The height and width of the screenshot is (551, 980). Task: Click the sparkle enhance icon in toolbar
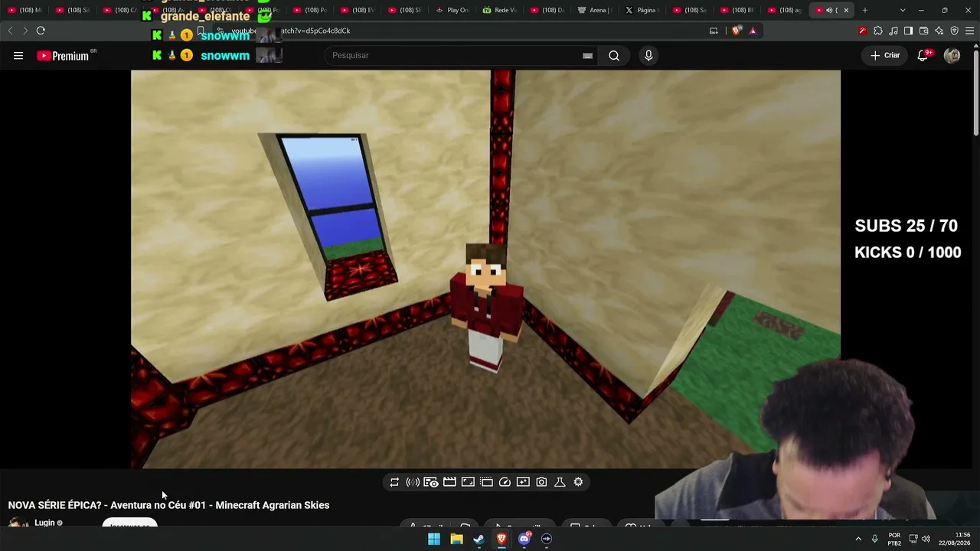click(x=523, y=482)
